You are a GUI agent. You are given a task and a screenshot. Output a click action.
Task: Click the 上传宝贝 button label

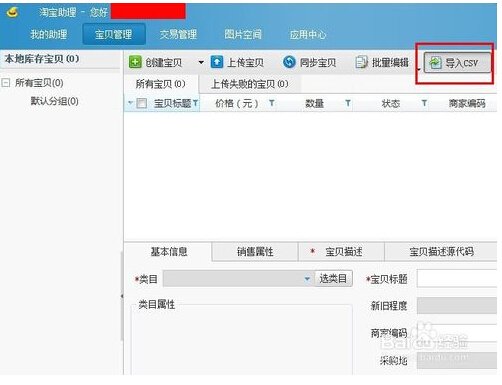pyautogui.click(x=245, y=63)
